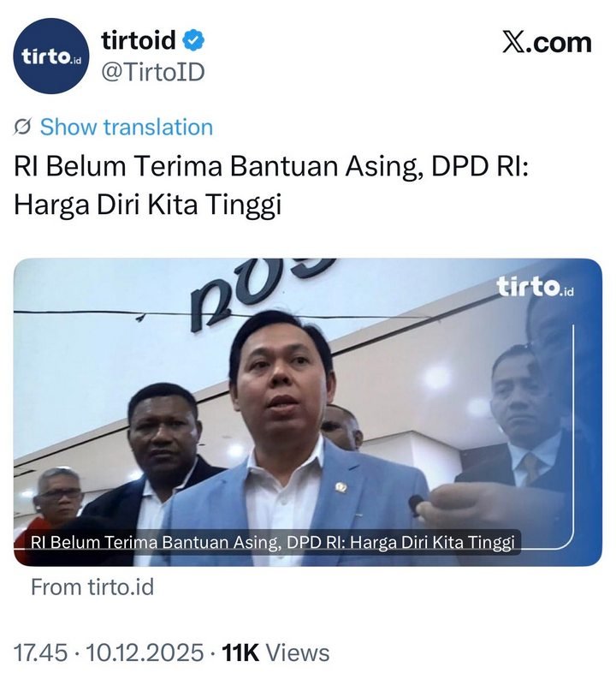The height and width of the screenshot is (679, 616).
Task: Click the tirto.id watermark inside the video
Action: [535, 287]
